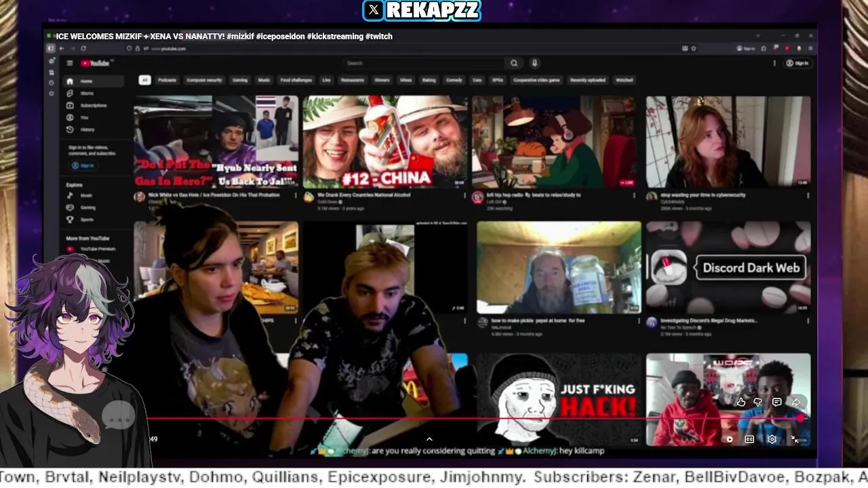Open the Discord Dark Web thumbnail
Image resolution: width=868 pixels, height=488 pixels.
[x=728, y=267]
